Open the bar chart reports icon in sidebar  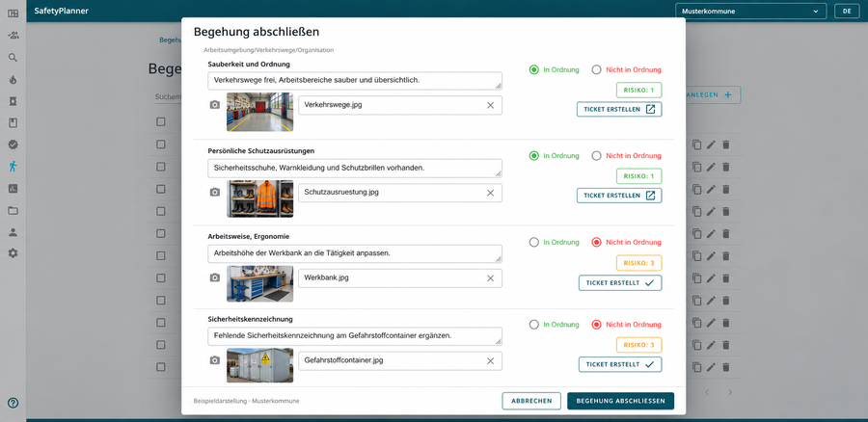point(13,189)
